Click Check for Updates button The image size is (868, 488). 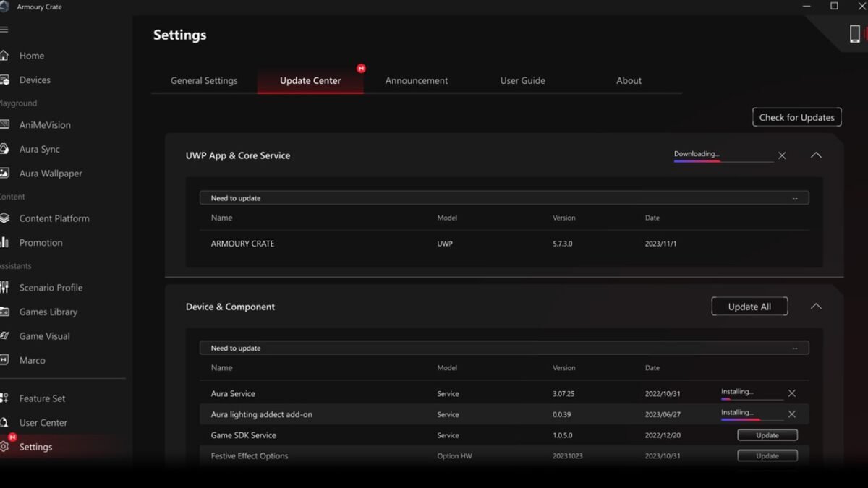point(797,117)
